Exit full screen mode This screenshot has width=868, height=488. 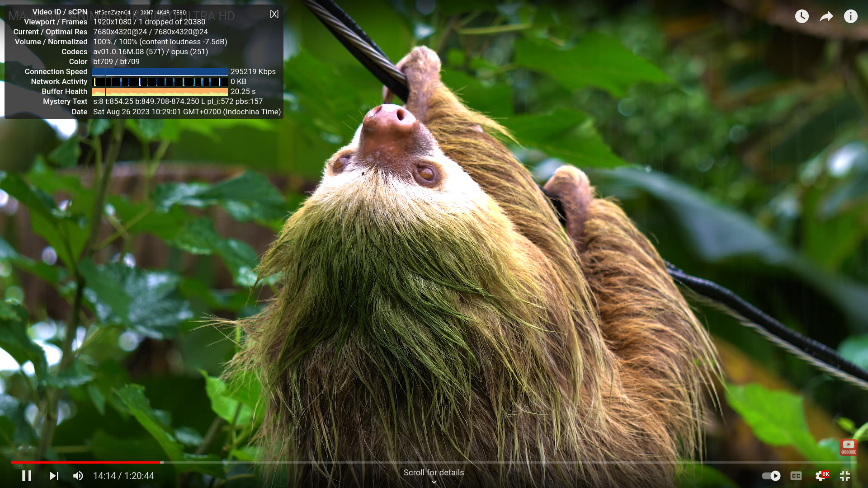point(845,476)
